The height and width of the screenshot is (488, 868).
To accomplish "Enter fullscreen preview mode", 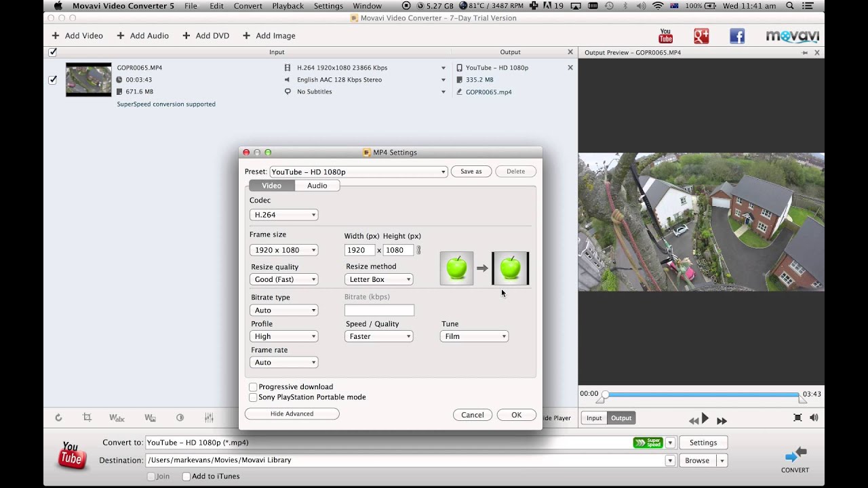I will 797,418.
